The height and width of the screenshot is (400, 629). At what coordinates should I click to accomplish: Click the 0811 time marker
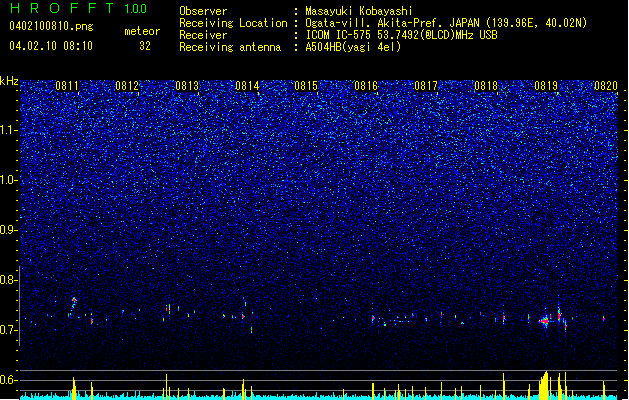[x=67, y=86]
